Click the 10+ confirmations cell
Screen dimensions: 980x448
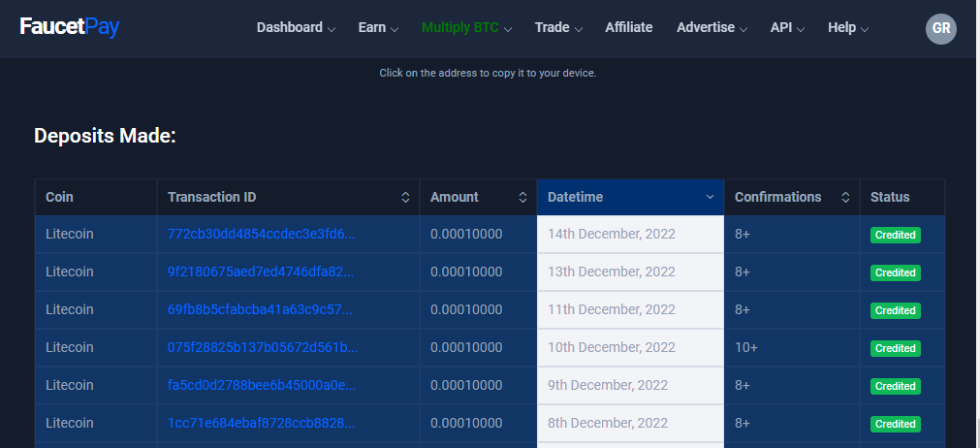point(792,347)
